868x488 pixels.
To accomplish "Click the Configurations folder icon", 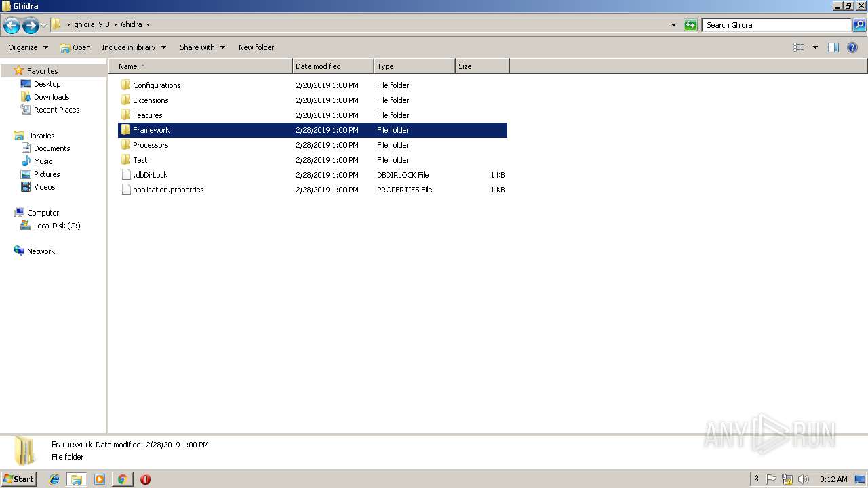I will pos(125,85).
